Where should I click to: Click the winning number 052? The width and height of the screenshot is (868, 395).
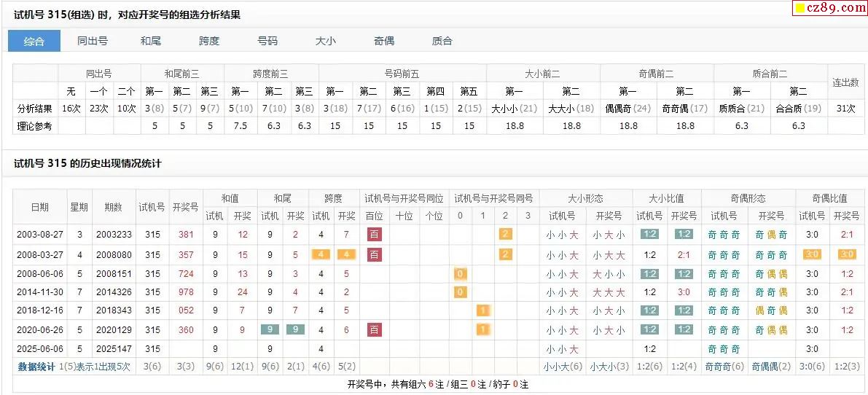click(185, 311)
